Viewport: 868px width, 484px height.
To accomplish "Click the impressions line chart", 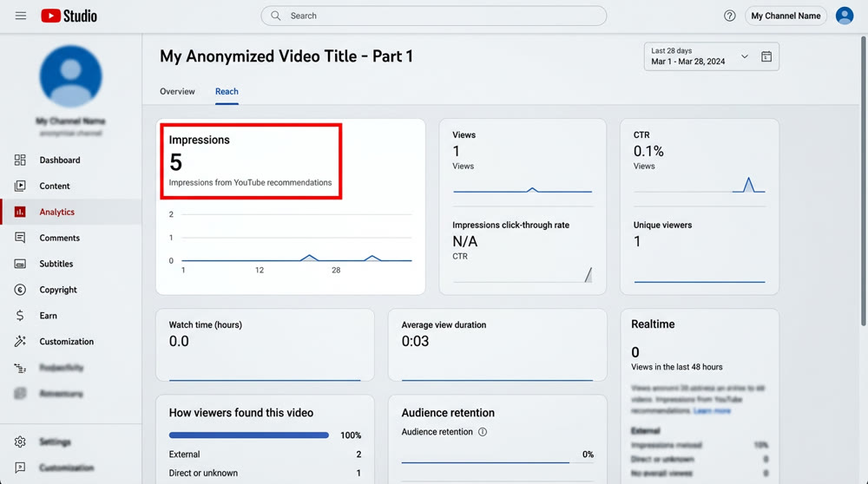I will tap(291, 242).
